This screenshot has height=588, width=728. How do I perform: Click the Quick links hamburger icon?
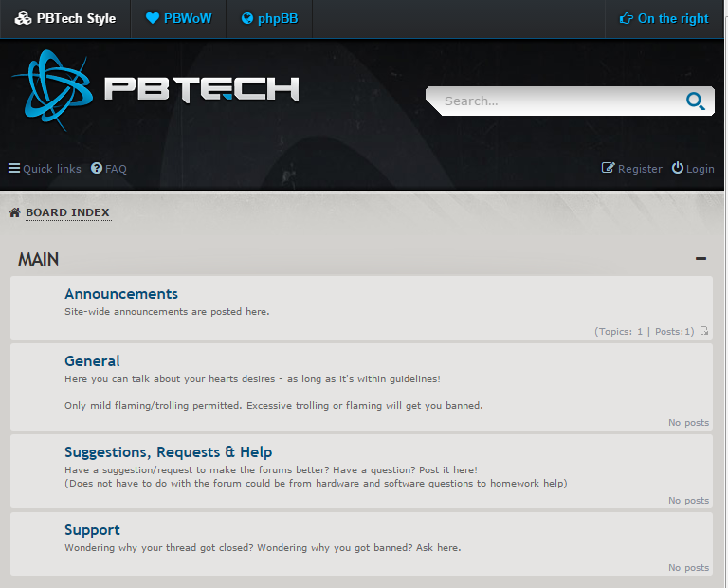tap(14, 168)
